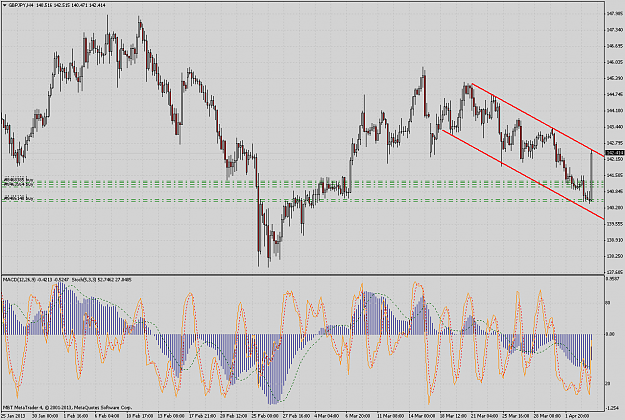This screenshot has height=420, width=625.
Task: Click the 0.00 level label in indicator window
Action: [610, 334]
